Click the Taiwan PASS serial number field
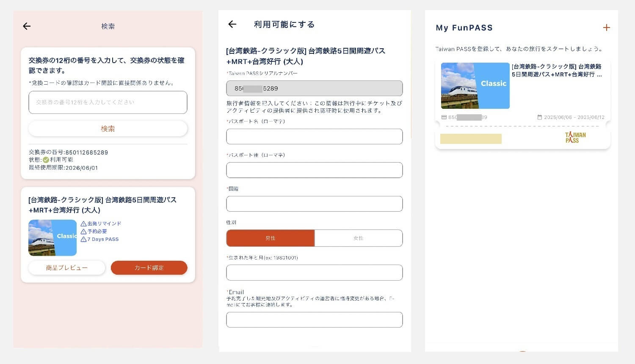Viewport: 635px width, 364px height. [x=314, y=88]
